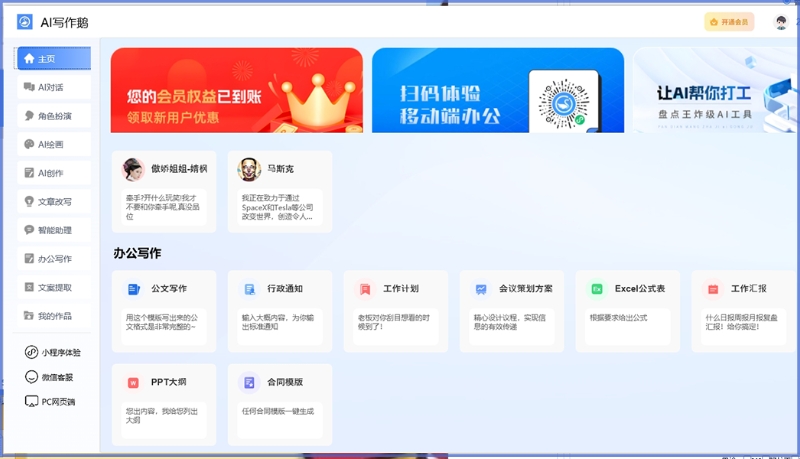Open the AI绘画 sidebar item
Screen dimensions: 800x459
(x=54, y=144)
